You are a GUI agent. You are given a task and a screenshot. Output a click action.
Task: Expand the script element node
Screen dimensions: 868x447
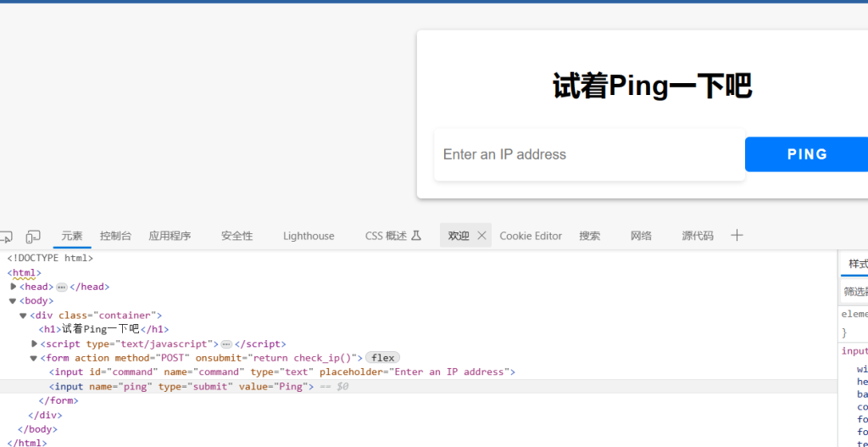[34, 344]
